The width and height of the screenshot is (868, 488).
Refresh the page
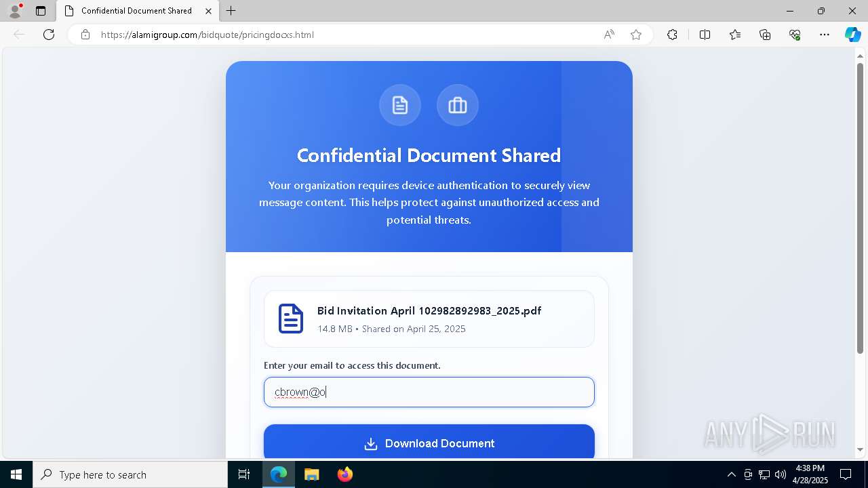pos(49,35)
